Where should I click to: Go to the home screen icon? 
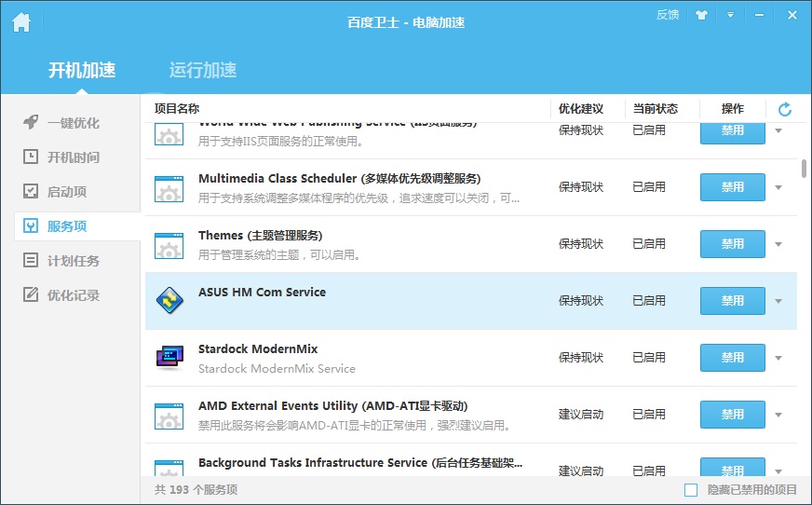coord(21,22)
